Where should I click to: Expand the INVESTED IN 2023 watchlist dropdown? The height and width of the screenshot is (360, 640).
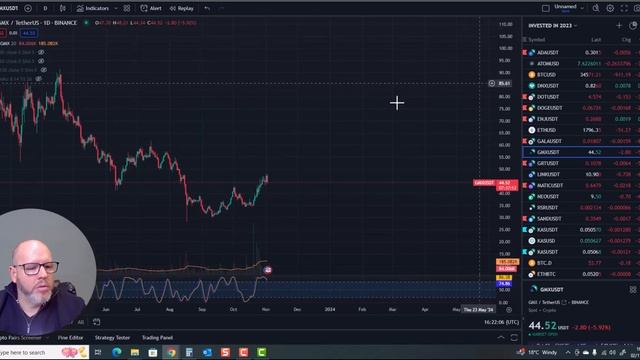tap(553, 26)
